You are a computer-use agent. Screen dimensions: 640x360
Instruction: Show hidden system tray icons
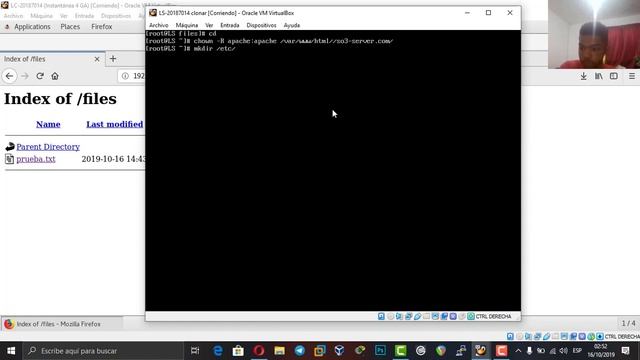518,351
